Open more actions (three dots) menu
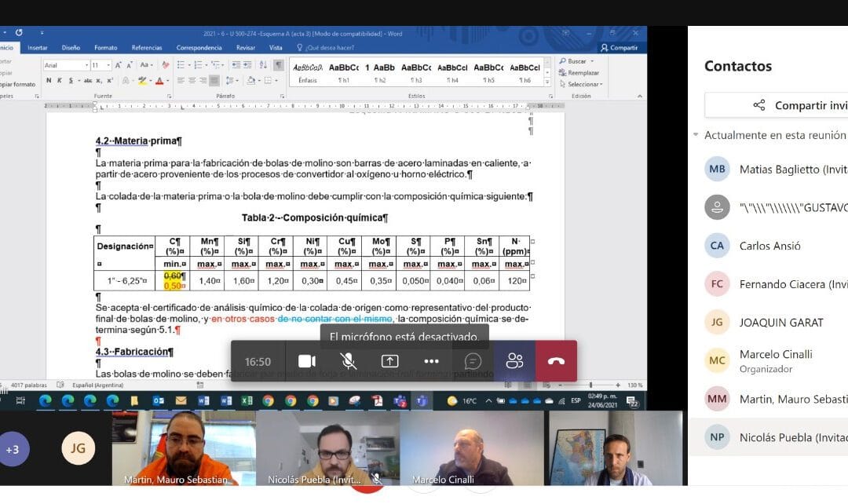The image size is (848, 504). [x=431, y=361]
